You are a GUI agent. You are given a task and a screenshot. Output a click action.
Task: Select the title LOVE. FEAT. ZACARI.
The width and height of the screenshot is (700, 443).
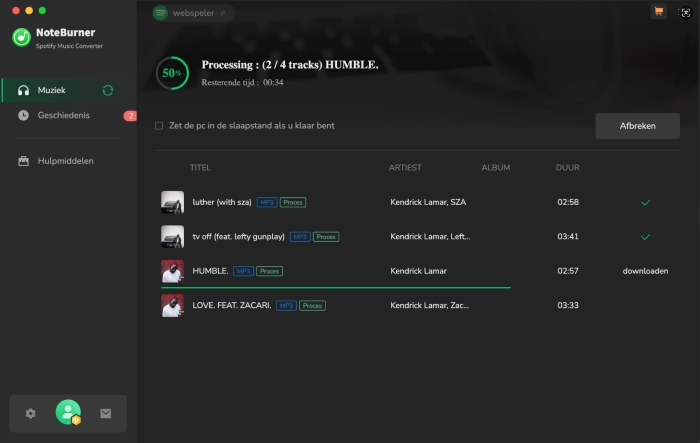tap(232, 305)
